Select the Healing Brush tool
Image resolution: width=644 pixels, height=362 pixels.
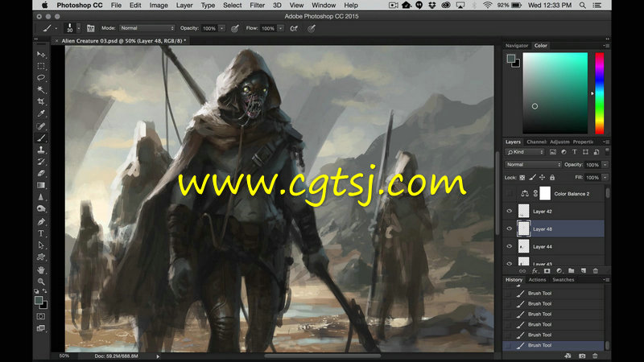41,126
